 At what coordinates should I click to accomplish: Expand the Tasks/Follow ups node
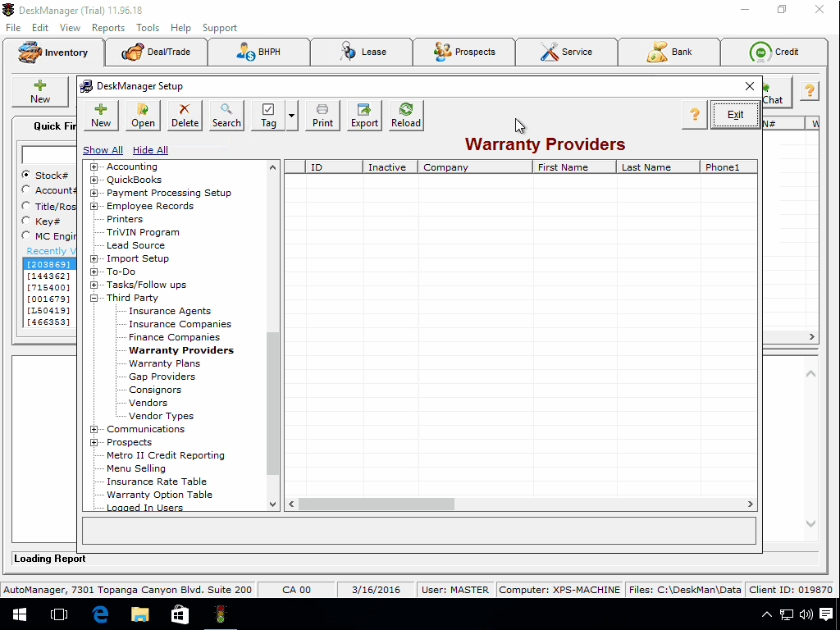pos(94,285)
